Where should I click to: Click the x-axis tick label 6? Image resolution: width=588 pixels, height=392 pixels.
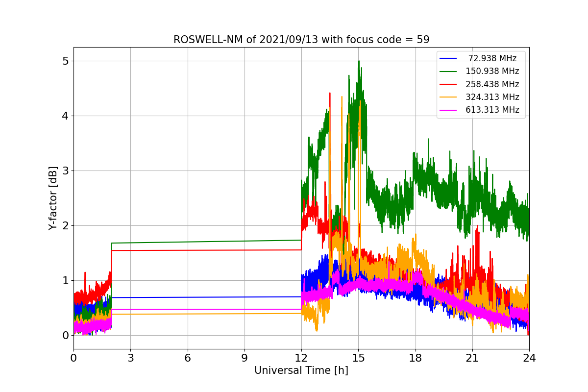click(187, 358)
